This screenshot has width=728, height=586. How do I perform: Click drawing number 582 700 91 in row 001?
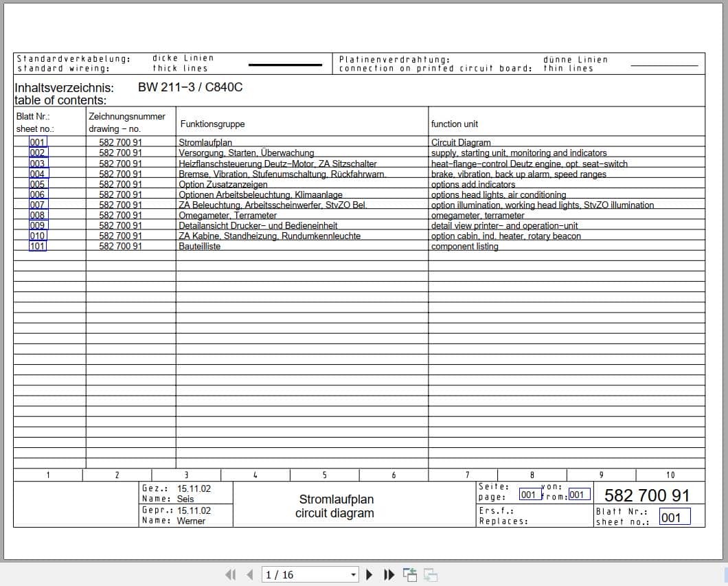120,143
